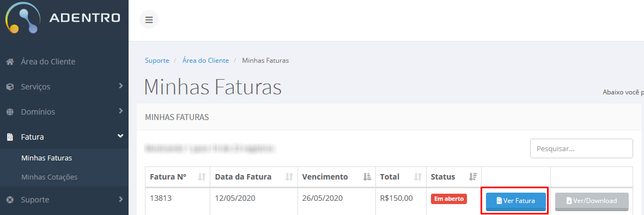The height and width of the screenshot is (215, 644).
Task: Select Minhas Faturas sidebar item
Action: tap(47, 158)
